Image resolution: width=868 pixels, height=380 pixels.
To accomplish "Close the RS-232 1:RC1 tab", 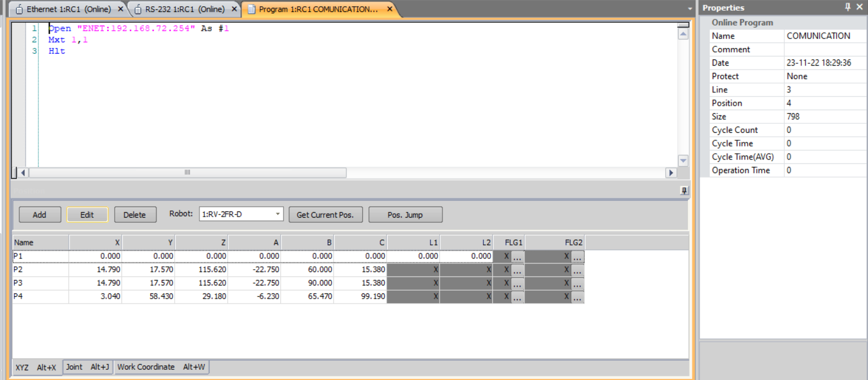I will pos(235,9).
